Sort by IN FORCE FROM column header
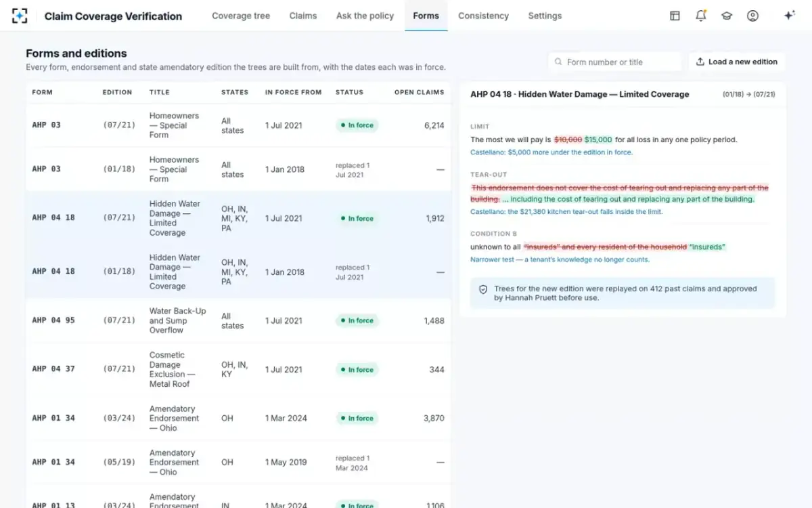The height and width of the screenshot is (508, 812). 293,92
